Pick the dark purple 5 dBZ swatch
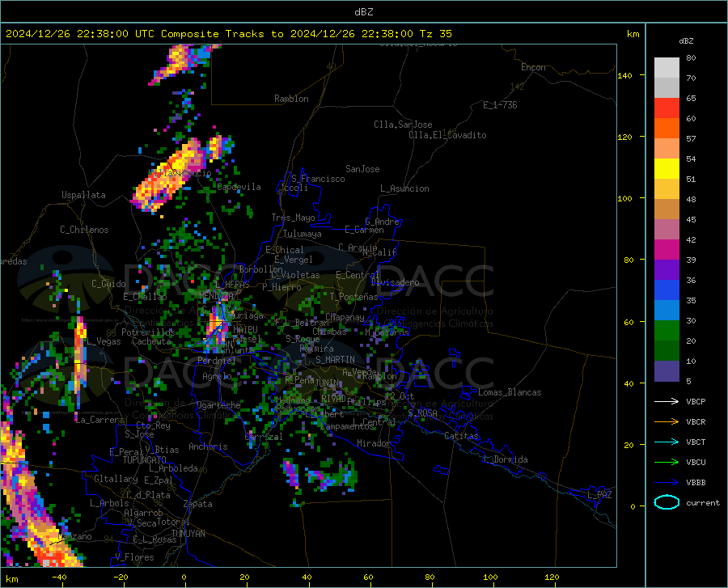 pyautogui.click(x=667, y=371)
